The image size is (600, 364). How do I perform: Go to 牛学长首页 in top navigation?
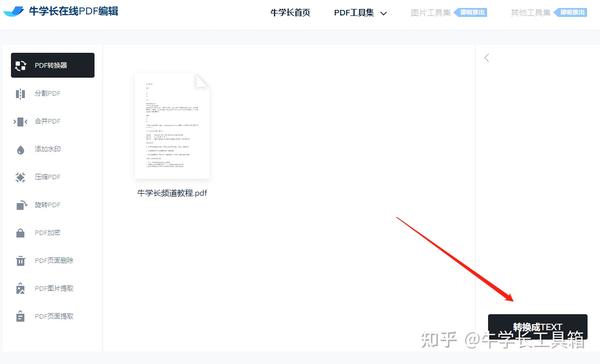(x=290, y=13)
